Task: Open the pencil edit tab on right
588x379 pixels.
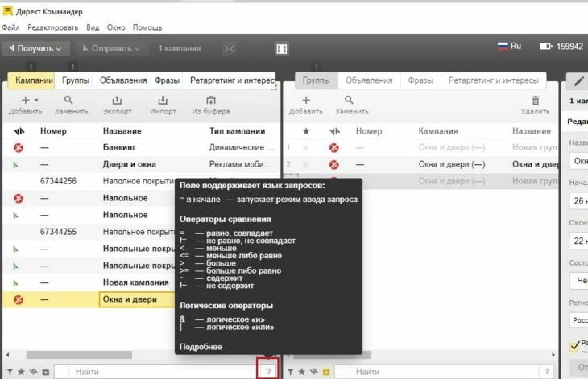Action: click(578, 81)
